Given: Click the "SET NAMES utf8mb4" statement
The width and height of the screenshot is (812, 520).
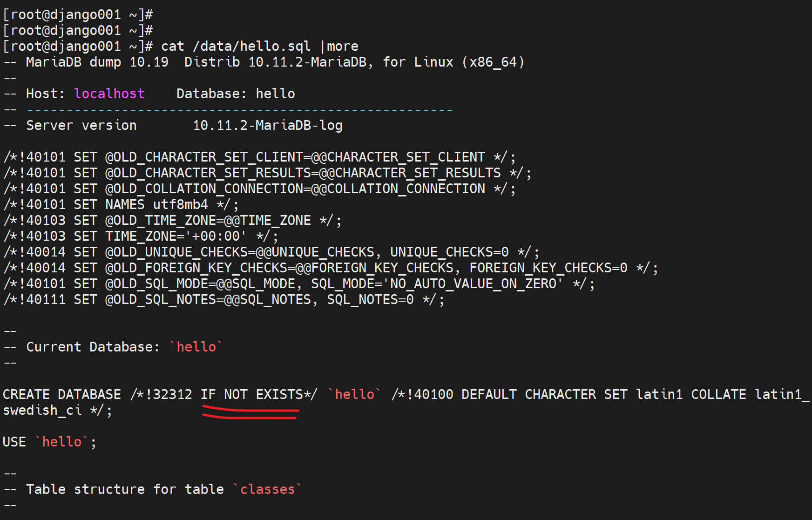Looking at the screenshot, I should point(141,204).
